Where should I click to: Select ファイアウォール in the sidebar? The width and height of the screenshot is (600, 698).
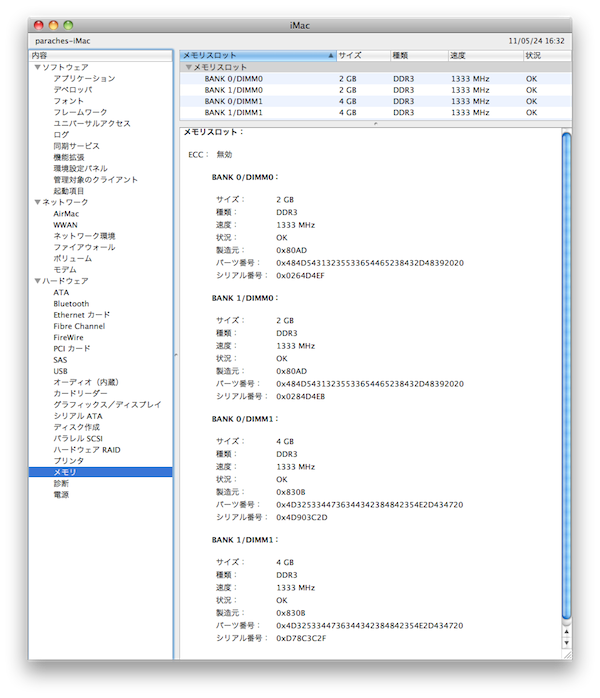click(x=84, y=247)
